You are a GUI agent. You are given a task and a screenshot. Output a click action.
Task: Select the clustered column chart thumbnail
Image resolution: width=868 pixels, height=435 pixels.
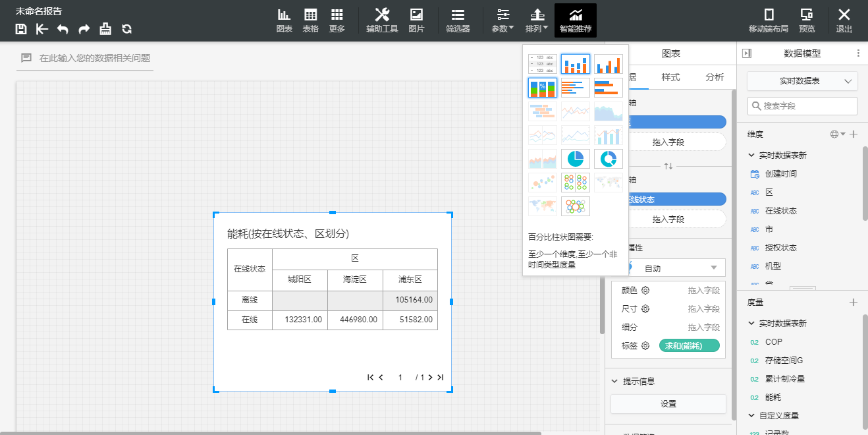tap(609, 64)
